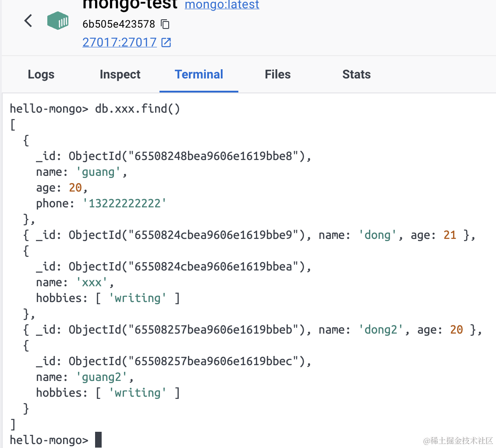The height and width of the screenshot is (448, 496).
Task: Go to the Files tab
Action: [x=277, y=75]
